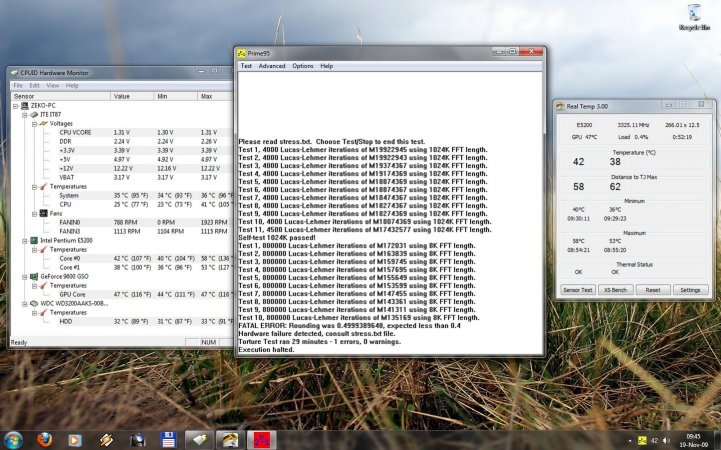Select the CPU VCORE row
This screenshot has height=450, width=721.
pos(122,132)
